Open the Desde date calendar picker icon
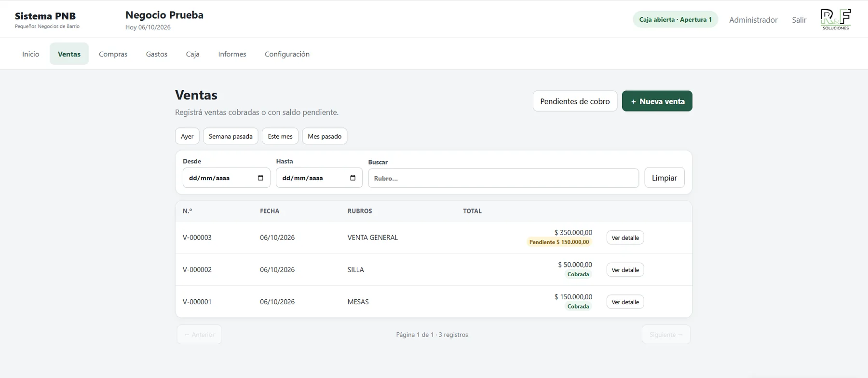 tap(260, 178)
